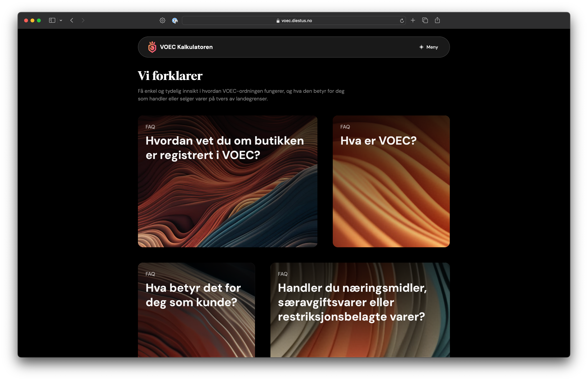This screenshot has height=381, width=588.
Task: Open "Hvordan vet du om butikken" FAQ card
Action: 228,181
